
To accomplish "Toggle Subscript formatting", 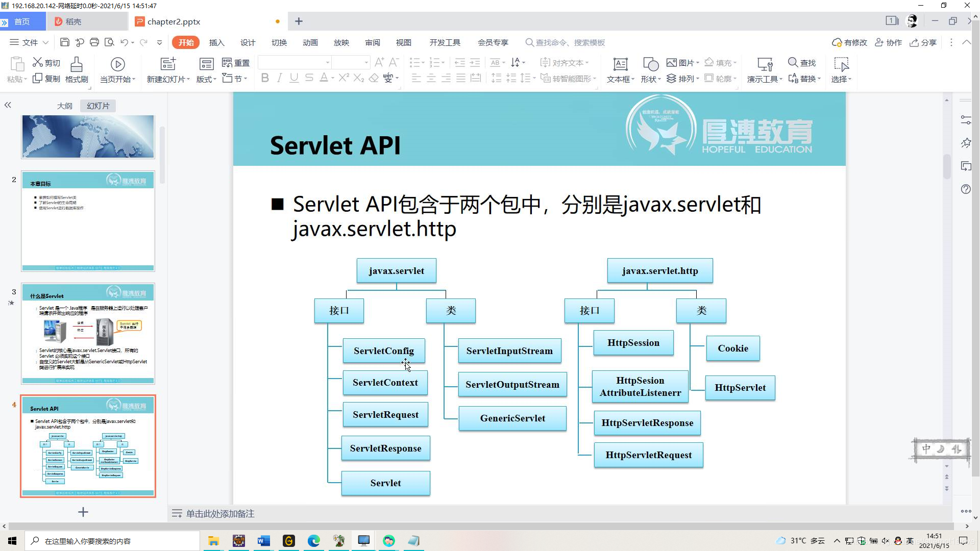I will click(x=359, y=78).
